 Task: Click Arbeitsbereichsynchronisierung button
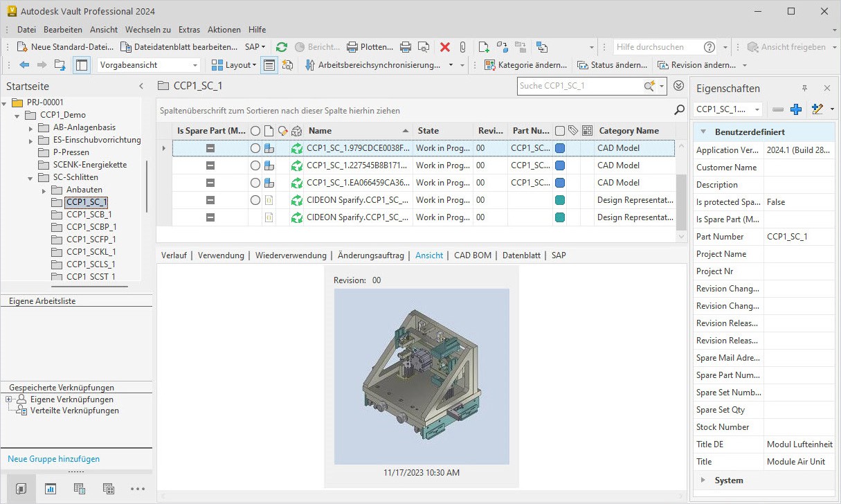point(373,65)
